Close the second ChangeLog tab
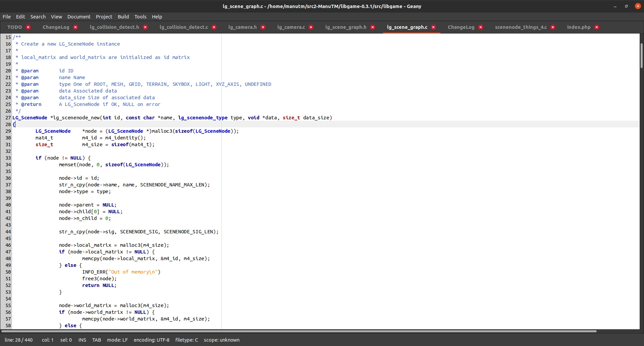This screenshot has width=644, height=346. click(481, 27)
